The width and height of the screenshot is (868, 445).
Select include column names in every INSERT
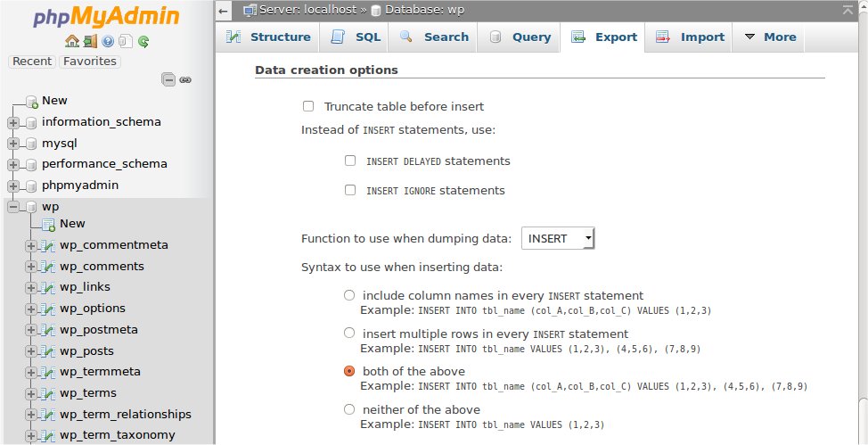[x=349, y=295]
